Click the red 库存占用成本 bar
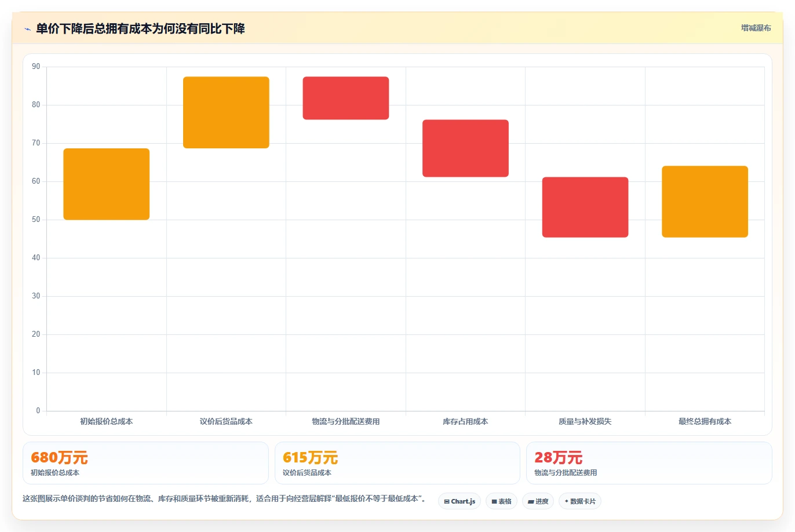Viewport: 795px width, 532px height. coord(465,148)
